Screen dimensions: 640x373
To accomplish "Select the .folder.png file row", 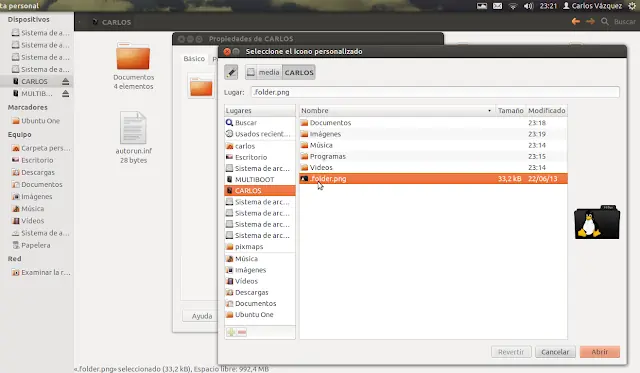I will point(433,179).
